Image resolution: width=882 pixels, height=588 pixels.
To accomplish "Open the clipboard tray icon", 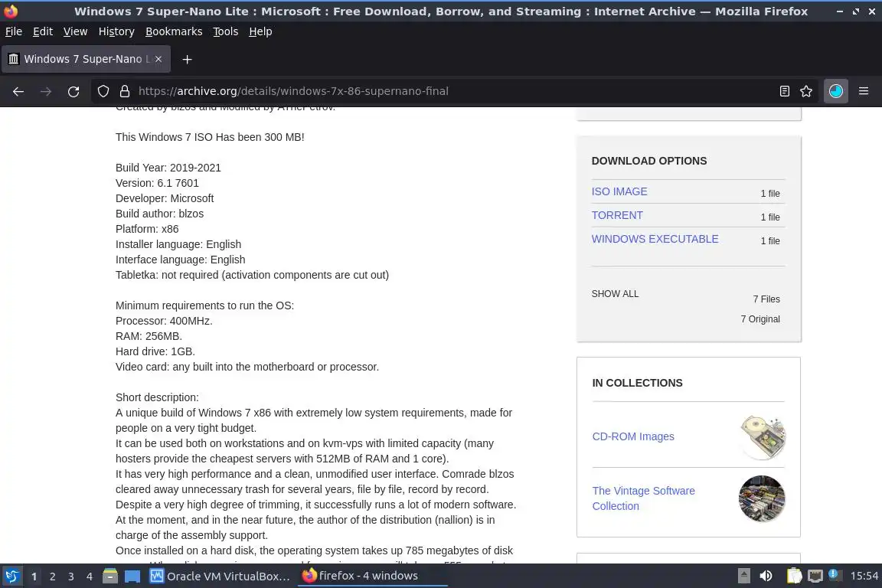I will [x=794, y=576].
